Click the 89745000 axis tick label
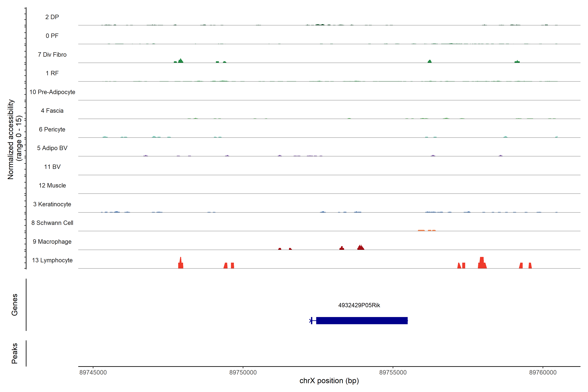 (93, 372)
